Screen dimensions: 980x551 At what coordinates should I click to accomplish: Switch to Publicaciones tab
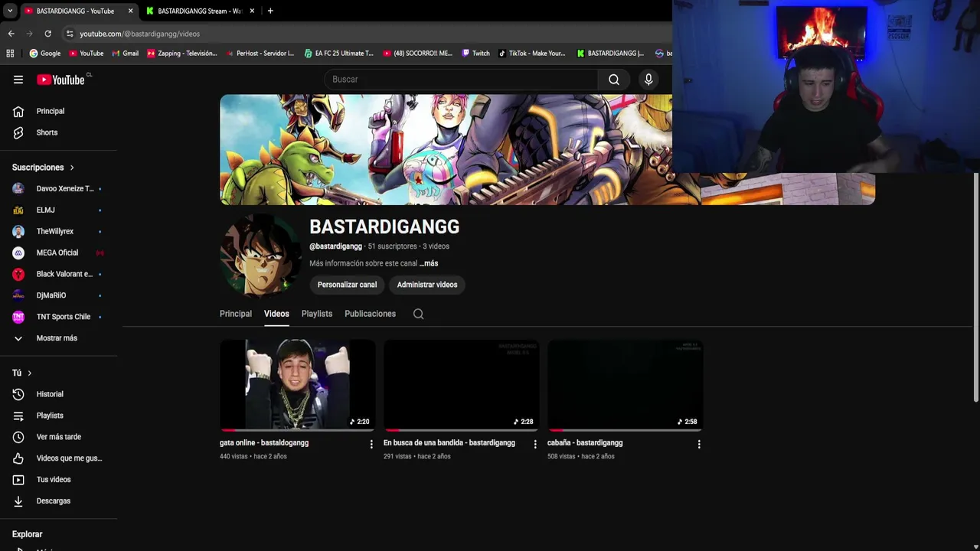(370, 314)
